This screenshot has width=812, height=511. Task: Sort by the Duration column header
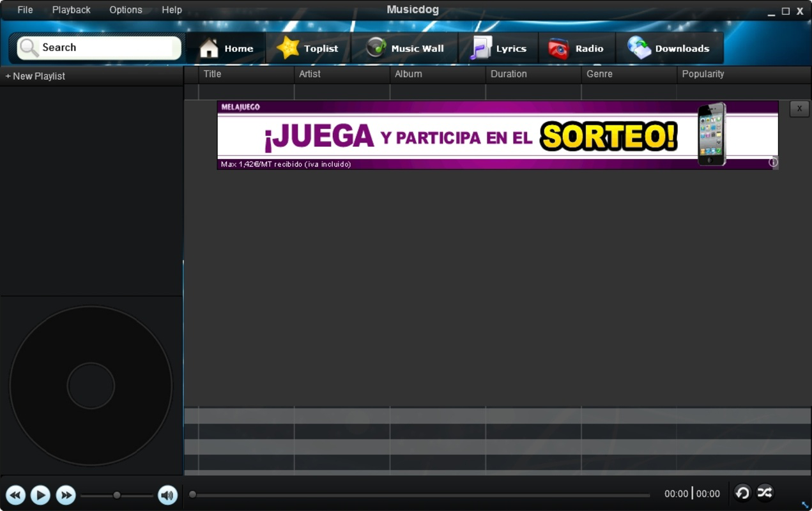tap(533, 74)
